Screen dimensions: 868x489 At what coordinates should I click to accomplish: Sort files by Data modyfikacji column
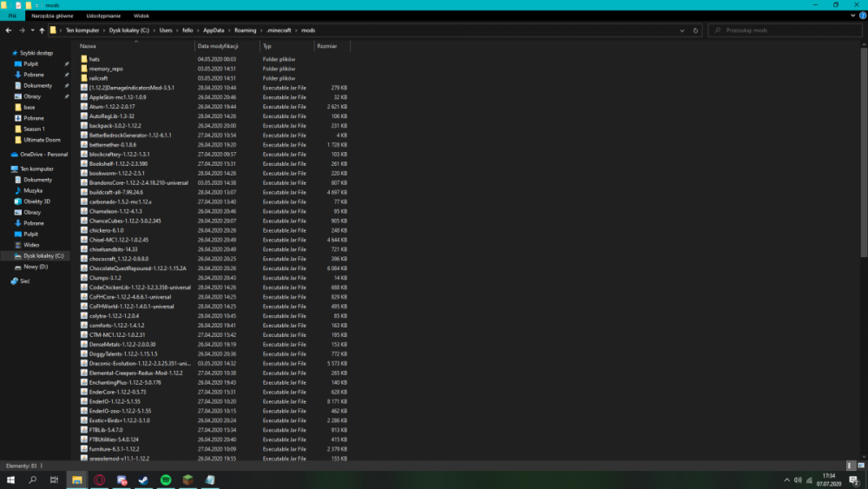click(217, 46)
